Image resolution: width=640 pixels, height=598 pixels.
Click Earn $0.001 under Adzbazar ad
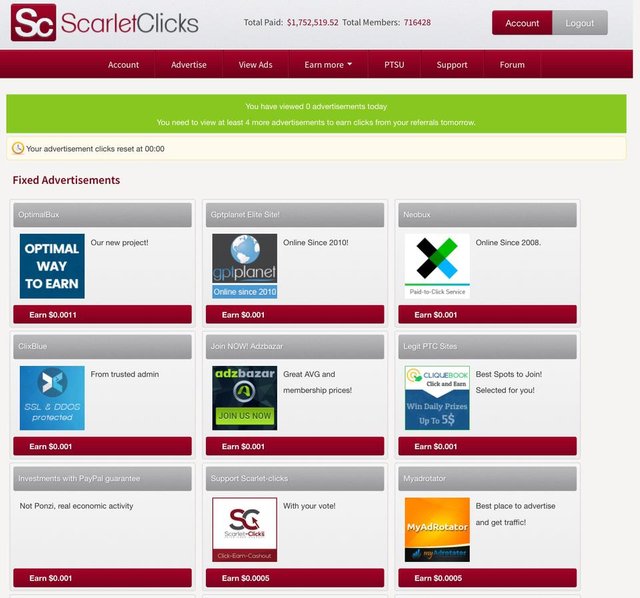(295, 446)
